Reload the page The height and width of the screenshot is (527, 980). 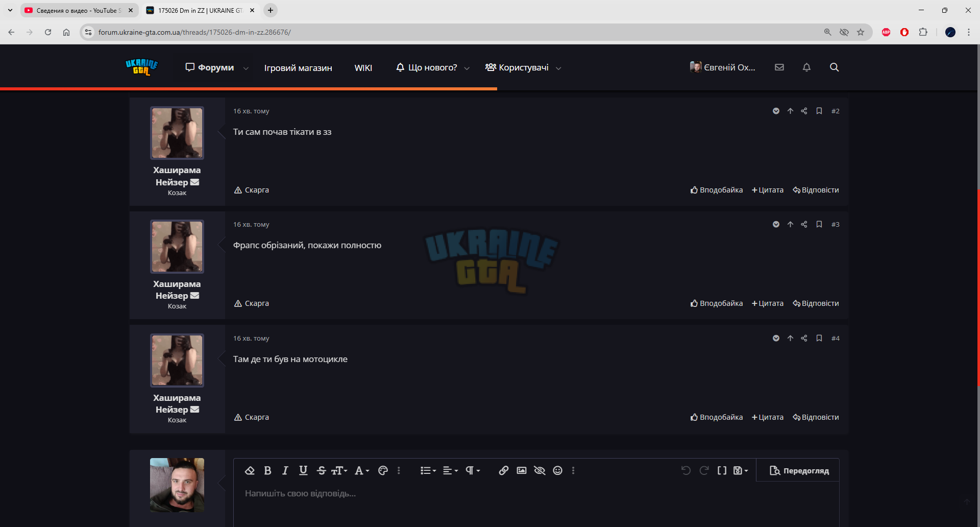(48, 32)
